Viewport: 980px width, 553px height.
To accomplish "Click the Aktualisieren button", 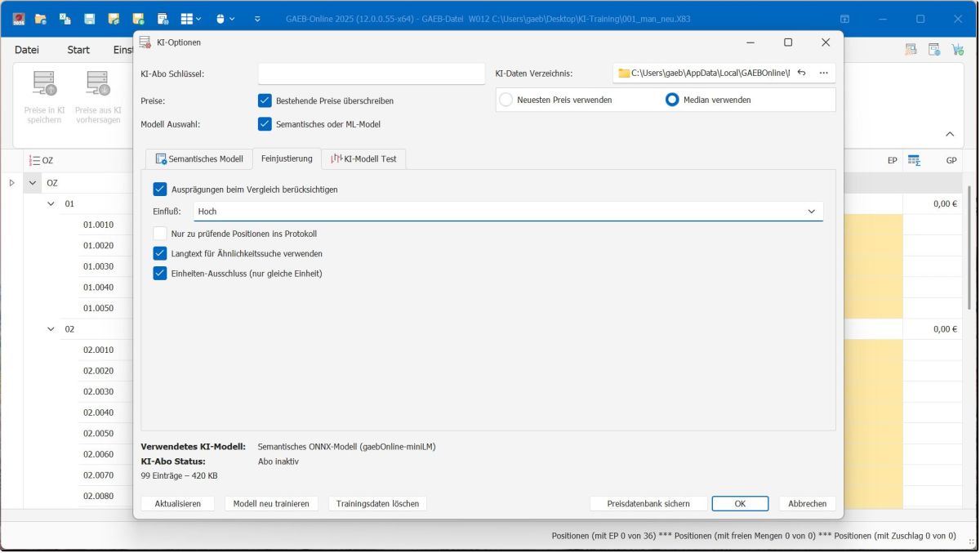I will tap(177, 504).
